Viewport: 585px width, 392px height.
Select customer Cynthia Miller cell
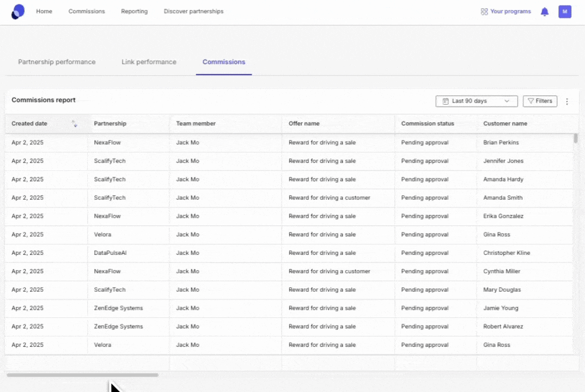pos(502,271)
